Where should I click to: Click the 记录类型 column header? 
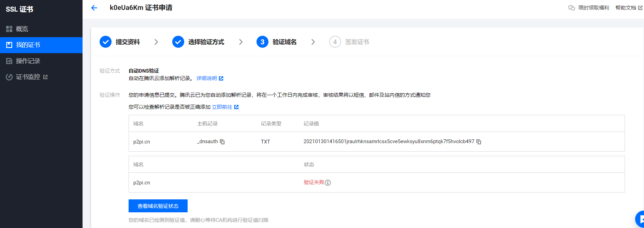[x=271, y=124]
